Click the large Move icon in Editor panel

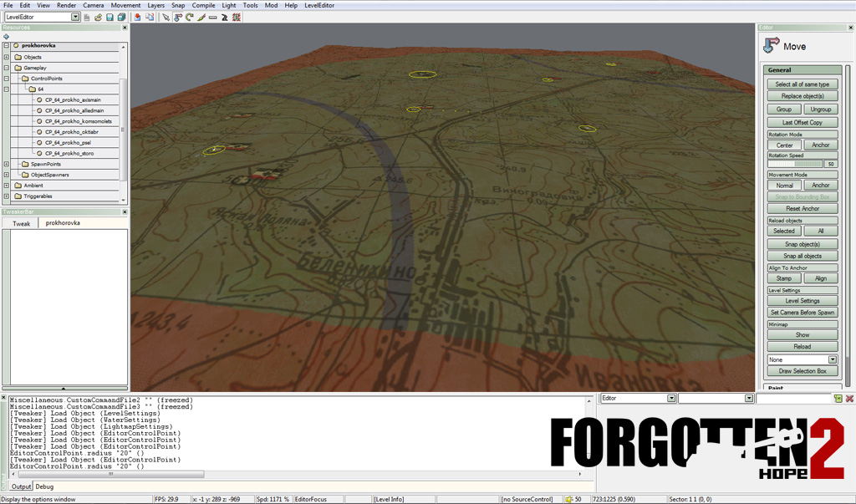tap(771, 46)
